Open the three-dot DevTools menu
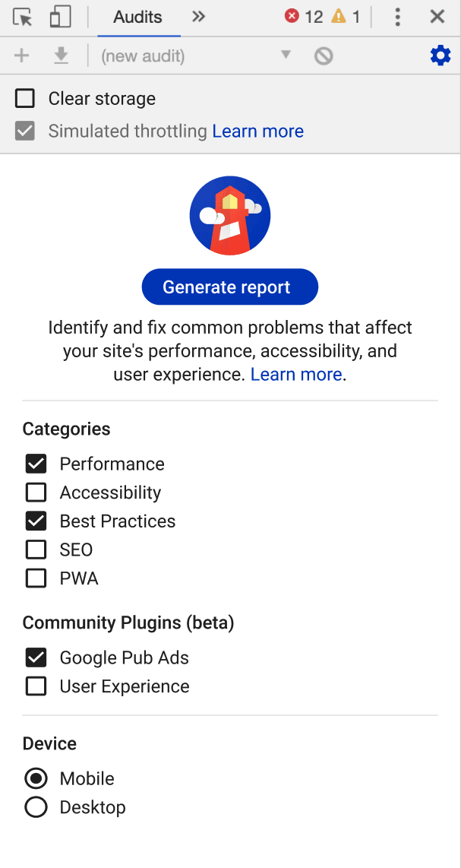 397,17
